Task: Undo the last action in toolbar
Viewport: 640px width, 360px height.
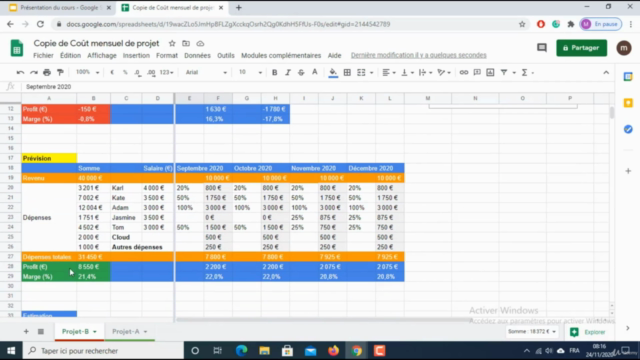Action: 20,72
